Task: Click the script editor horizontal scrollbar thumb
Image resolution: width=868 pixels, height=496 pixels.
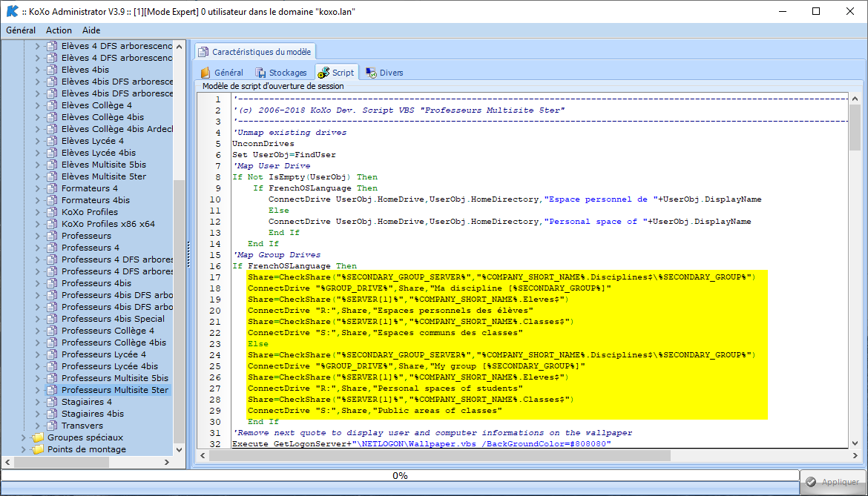Action: 440,456
